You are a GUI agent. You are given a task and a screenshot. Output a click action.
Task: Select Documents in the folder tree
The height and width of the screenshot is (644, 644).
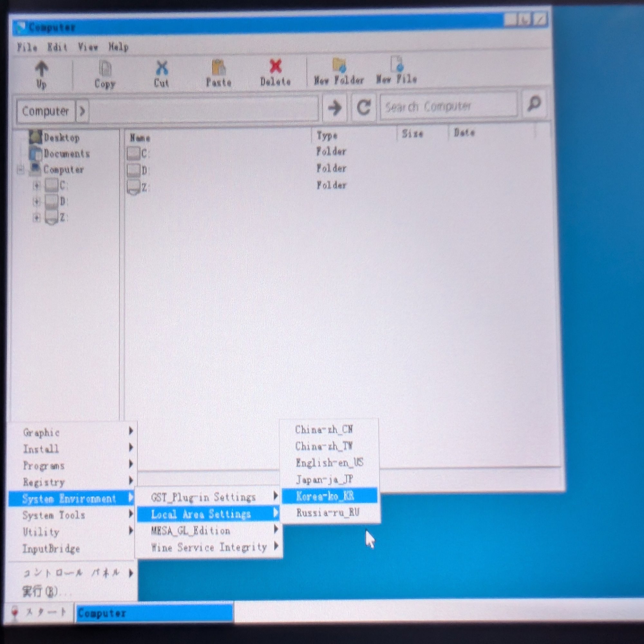pyautogui.click(x=67, y=153)
